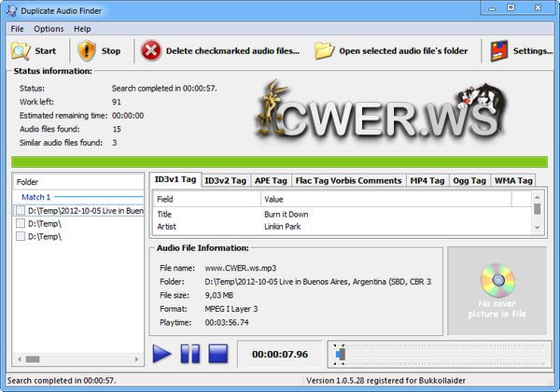Click the Start search icon
560x392 pixels.
coord(21,50)
